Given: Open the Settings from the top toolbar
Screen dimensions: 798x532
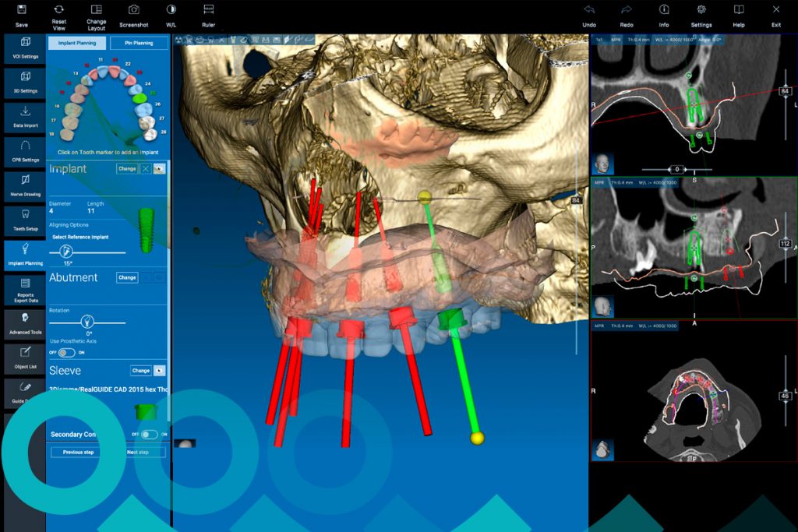Looking at the screenshot, I should tap(701, 16).
